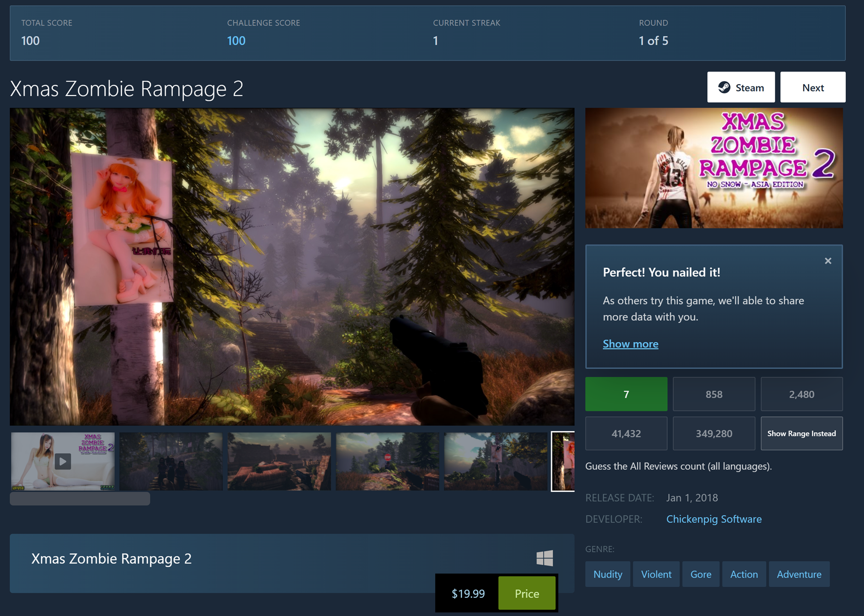This screenshot has height=616, width=864.
Task: Select the highlighted last screenshot thumbnail
Action: pyautogui.click(x=563, y=461)
